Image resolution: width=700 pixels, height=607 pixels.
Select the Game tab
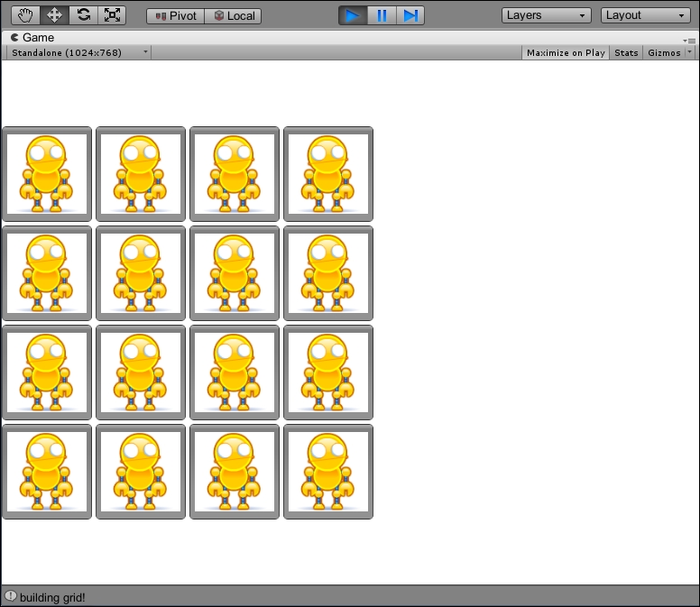click(32, 38)
